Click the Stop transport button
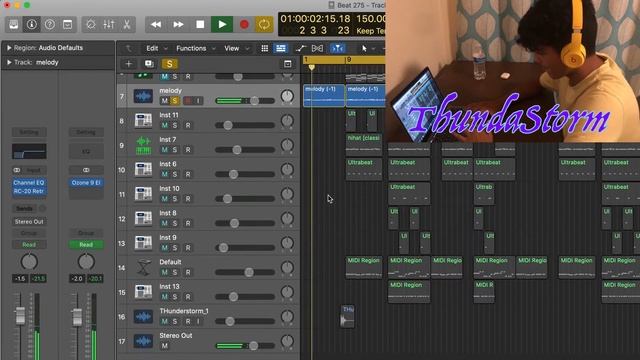The image size is (640, 360). coord(200,25)
